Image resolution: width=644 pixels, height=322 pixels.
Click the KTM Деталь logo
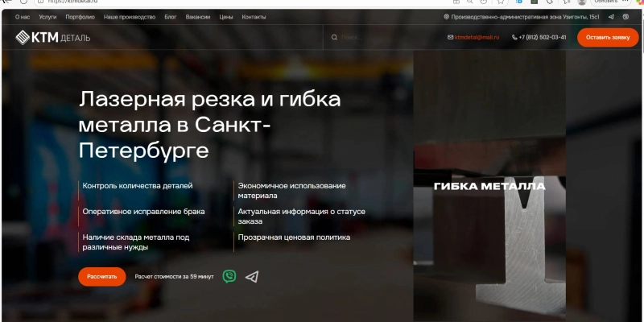tap(53, 37)
